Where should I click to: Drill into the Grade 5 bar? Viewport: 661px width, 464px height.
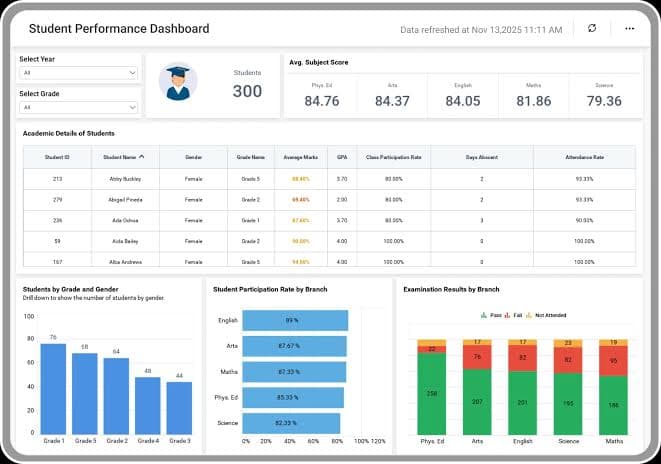point(85,394)
